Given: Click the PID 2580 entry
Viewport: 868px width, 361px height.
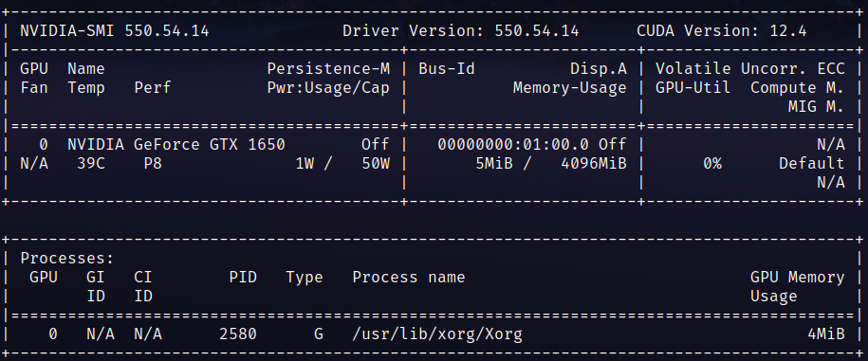Looking at the screenshot, I should pyautogui.click(x=237, y=334).
